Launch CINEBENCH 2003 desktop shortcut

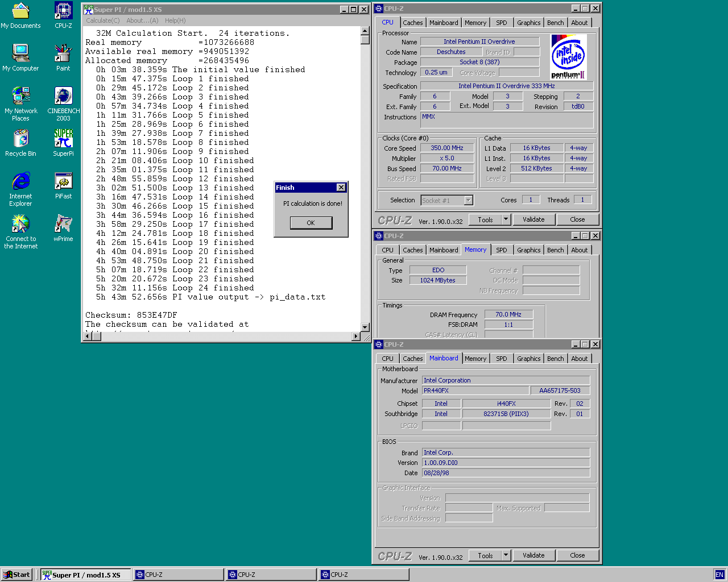(x=63, y=104)
